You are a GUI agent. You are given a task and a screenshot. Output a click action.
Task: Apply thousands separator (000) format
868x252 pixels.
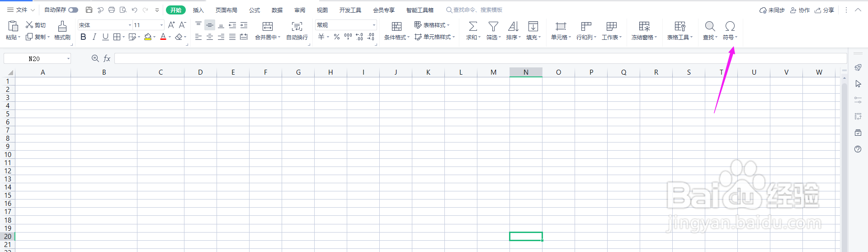pyautogui.click(x=348, y=37)
